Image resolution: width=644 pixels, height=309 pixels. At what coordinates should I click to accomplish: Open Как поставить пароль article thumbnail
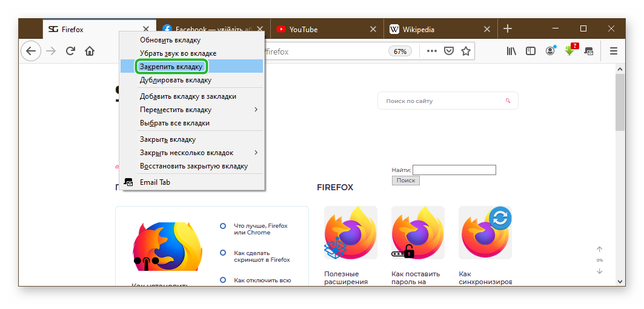tap(417, 233)
